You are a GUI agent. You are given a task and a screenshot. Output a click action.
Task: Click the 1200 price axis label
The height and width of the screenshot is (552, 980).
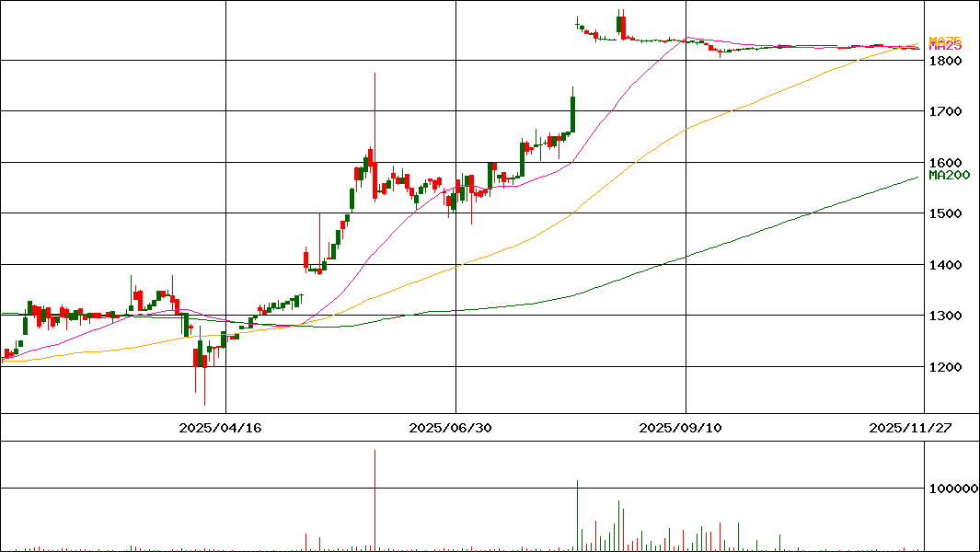pyautogui.click(x=945, y=367)
